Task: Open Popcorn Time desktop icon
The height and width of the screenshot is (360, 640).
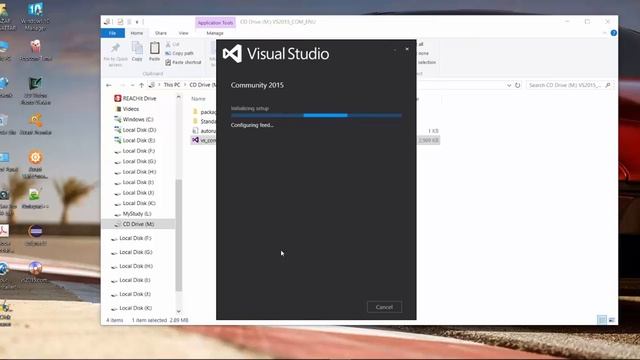Action: click(36, 51)
